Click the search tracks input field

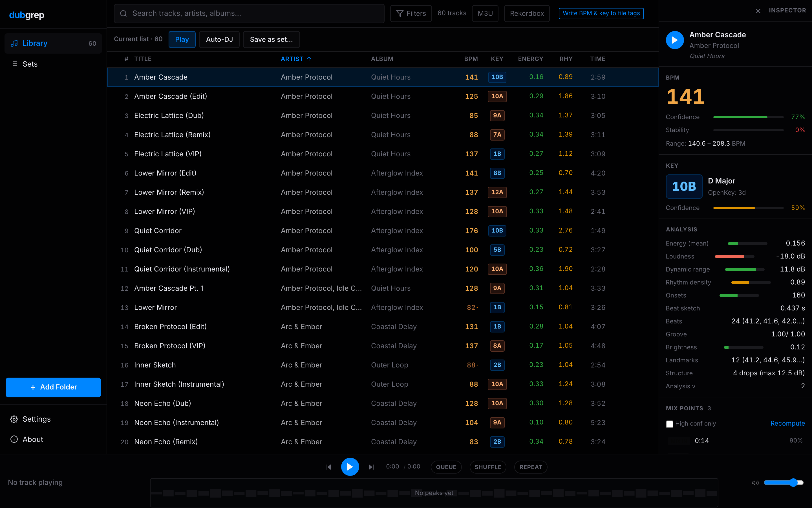(249, 14)
